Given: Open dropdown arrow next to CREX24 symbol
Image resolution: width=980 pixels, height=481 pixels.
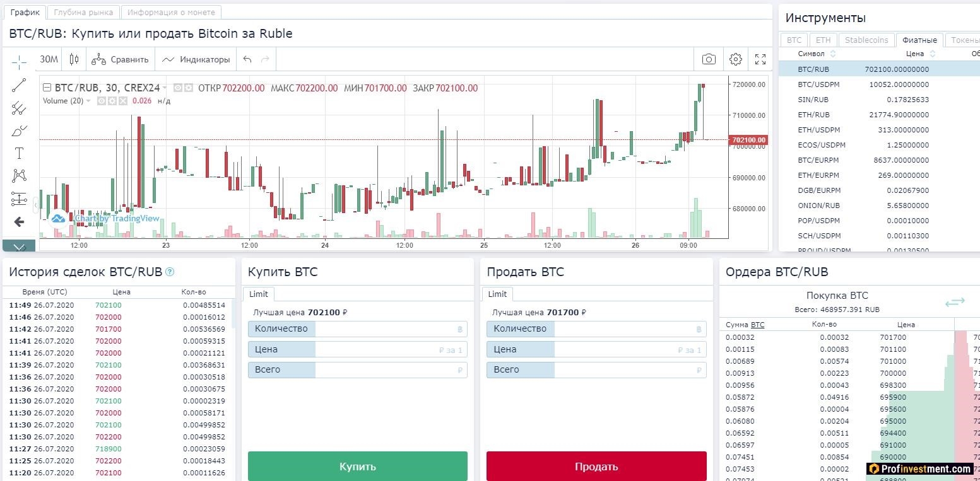Looking at the screenshot, I should 165,88.
